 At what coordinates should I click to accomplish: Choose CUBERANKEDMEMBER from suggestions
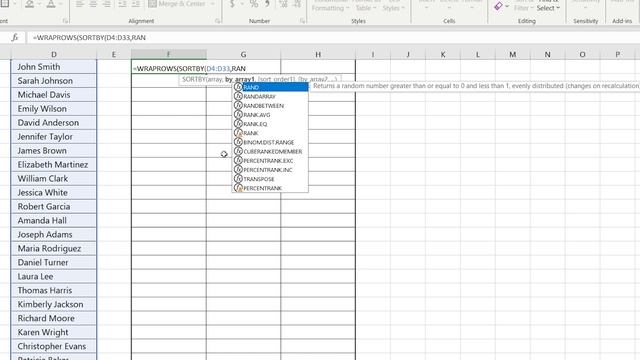pyautogui.click(x=270, y=151)
